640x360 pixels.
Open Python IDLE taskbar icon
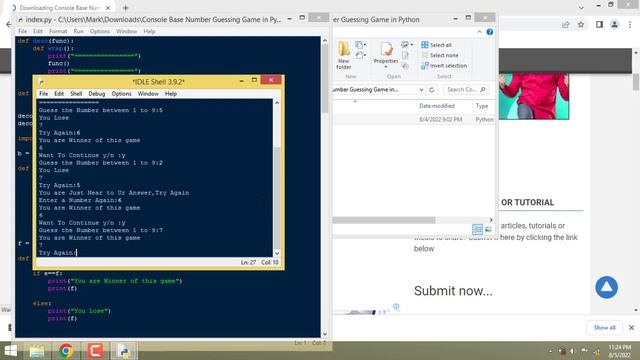[x=124, y=351]
